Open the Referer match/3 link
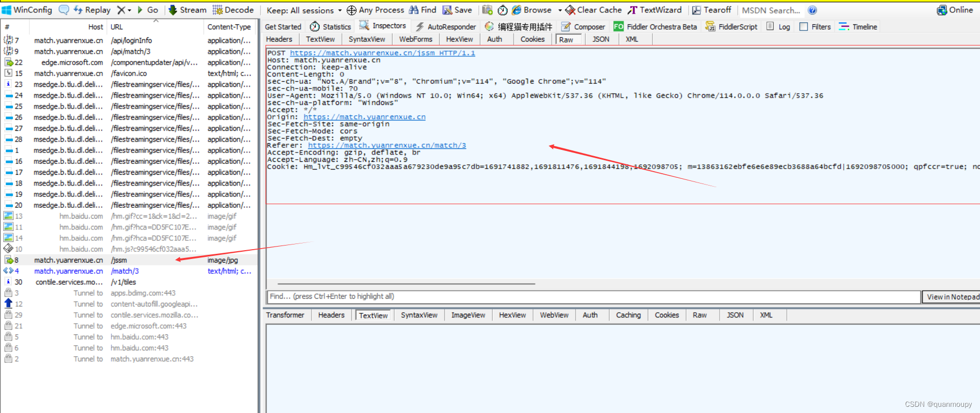 (x=387, y=145)
